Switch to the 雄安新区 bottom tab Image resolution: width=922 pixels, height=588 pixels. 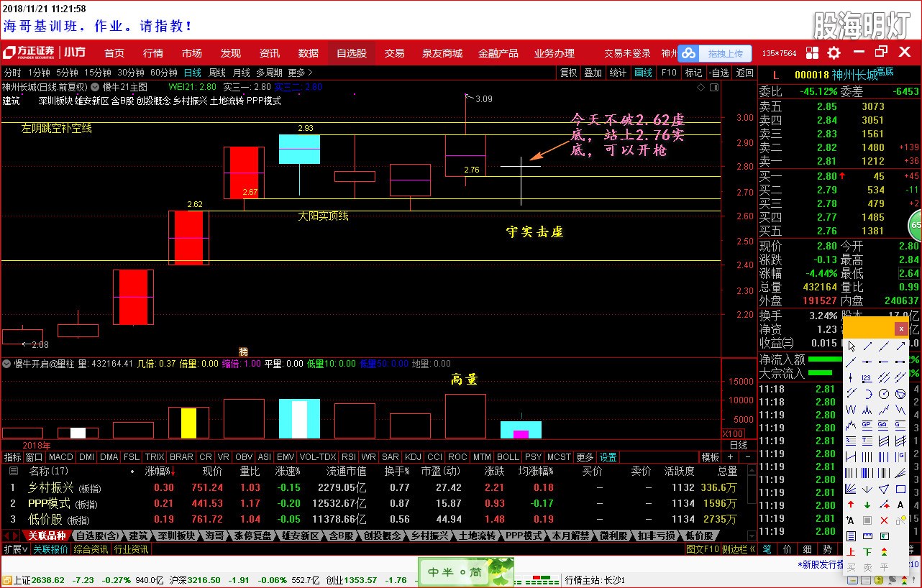(x=300, y=536)
